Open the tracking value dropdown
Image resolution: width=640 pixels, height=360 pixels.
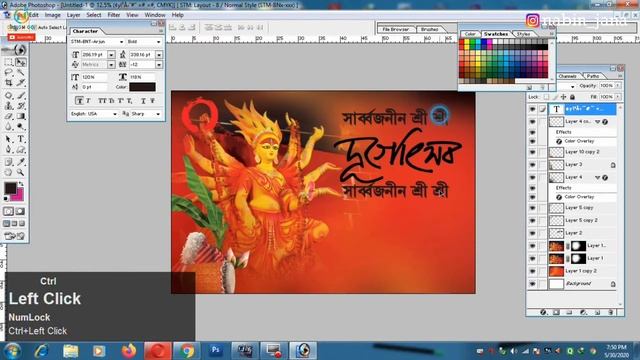159,65
